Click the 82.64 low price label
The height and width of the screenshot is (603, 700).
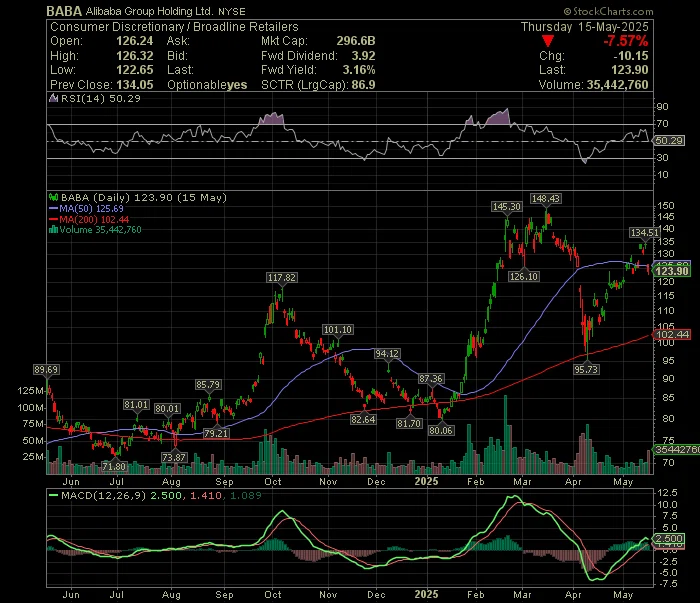coord(363,420)
